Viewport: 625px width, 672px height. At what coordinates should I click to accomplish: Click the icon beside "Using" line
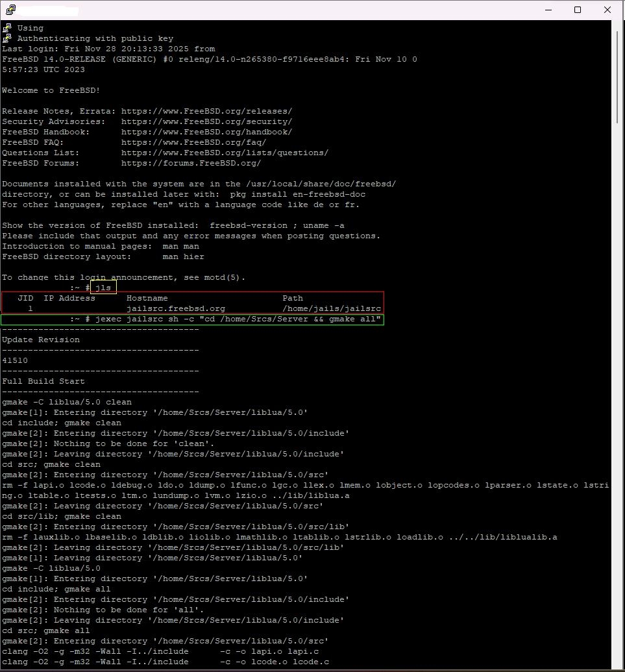7,28
